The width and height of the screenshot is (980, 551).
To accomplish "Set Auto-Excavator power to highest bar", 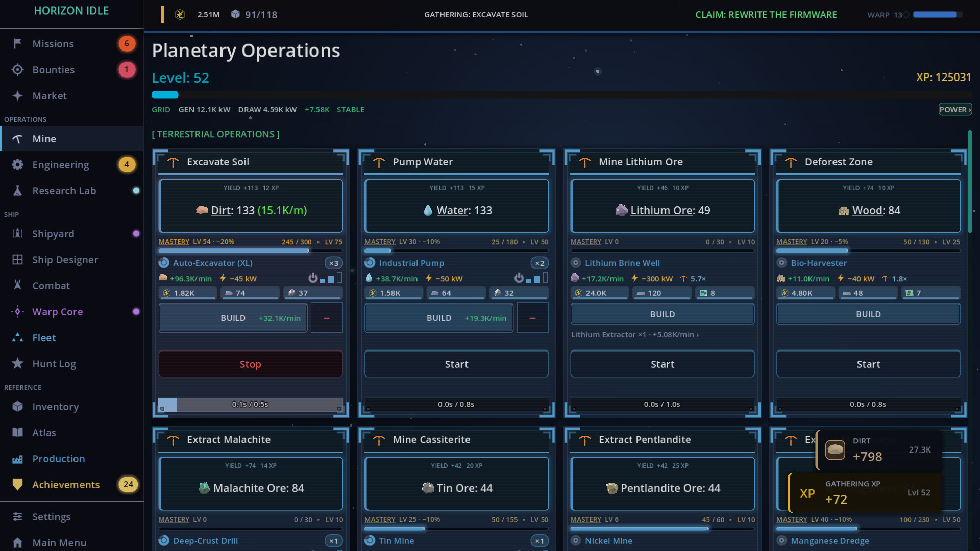I will click(x=339, y=278).
